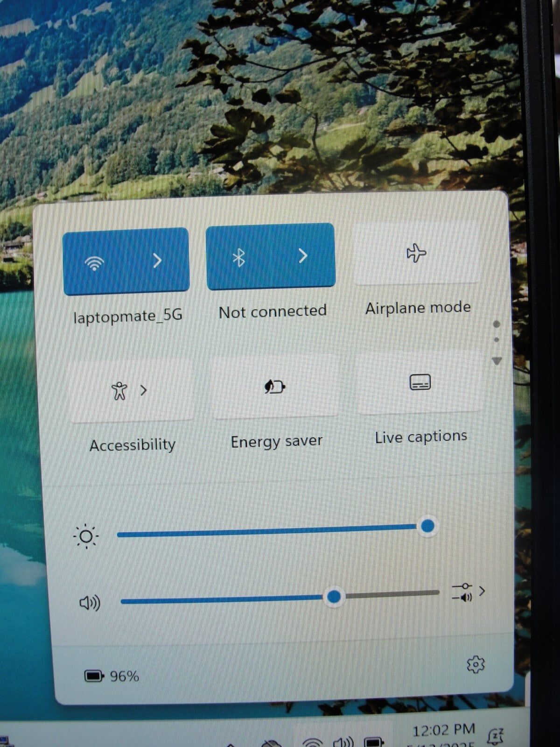Screen dimensions: 560x747
Task: Enable Airplane mode
Action: [x=416, y=254]
